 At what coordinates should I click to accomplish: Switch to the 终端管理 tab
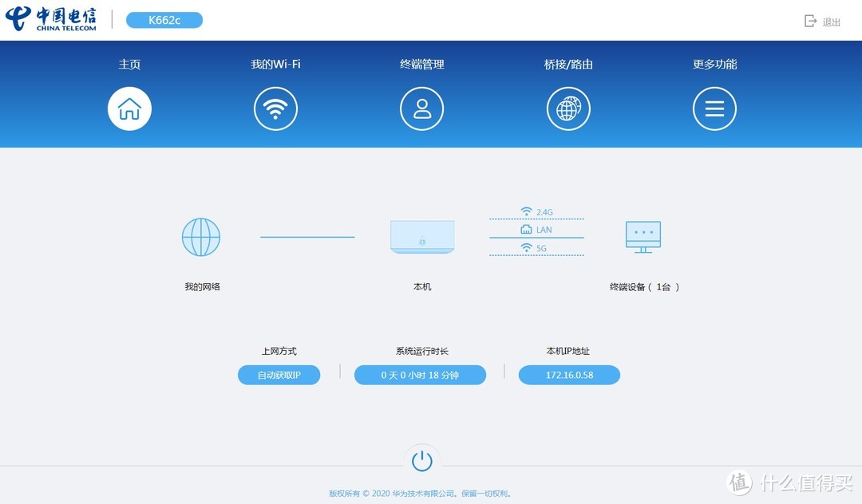tap(421, 64)
